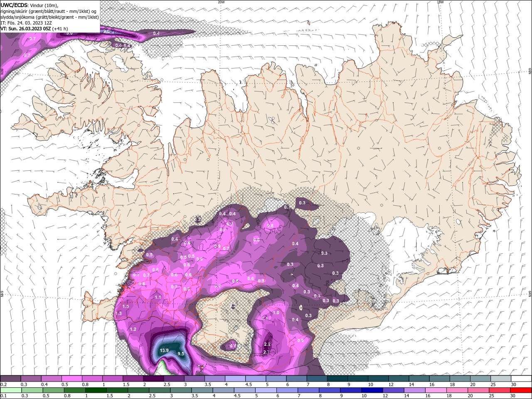The width and height of the screenshot is (532, 399).
Task: Click the grey-green 3–3.5 rainfall swatch
Action: click(x=181, y=390)
